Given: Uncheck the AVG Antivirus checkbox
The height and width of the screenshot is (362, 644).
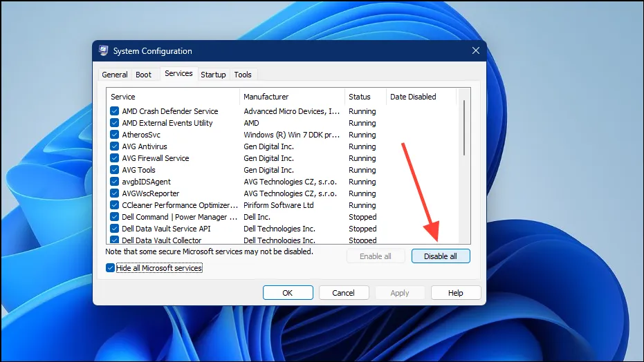Looking at the screenshot, I should (x=115, y=146).
